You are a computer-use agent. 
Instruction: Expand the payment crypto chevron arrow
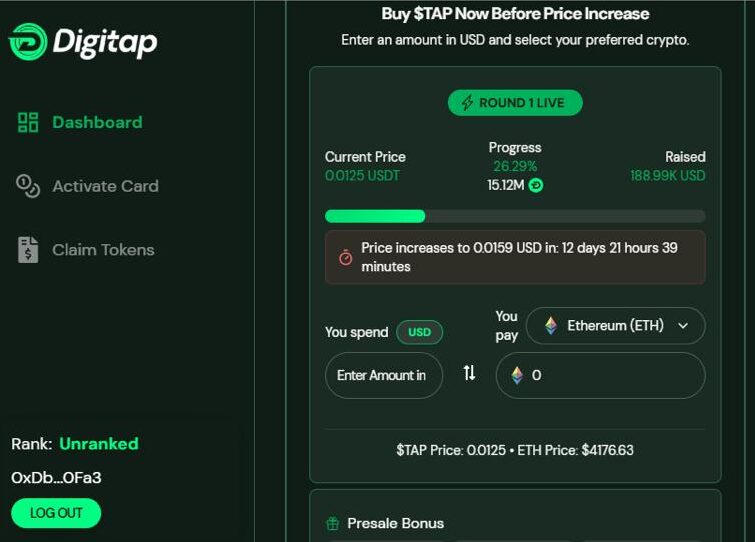(x=683, y=326)
